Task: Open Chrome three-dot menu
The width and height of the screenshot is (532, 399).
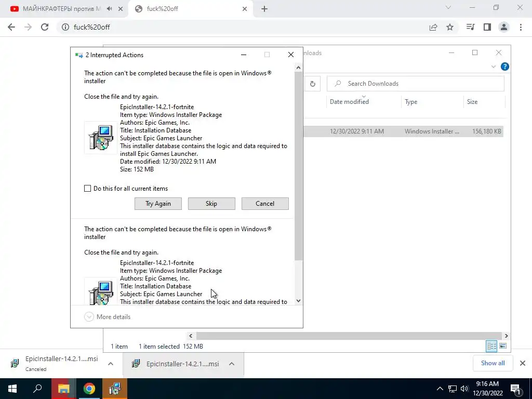Action: coord(521,27)
